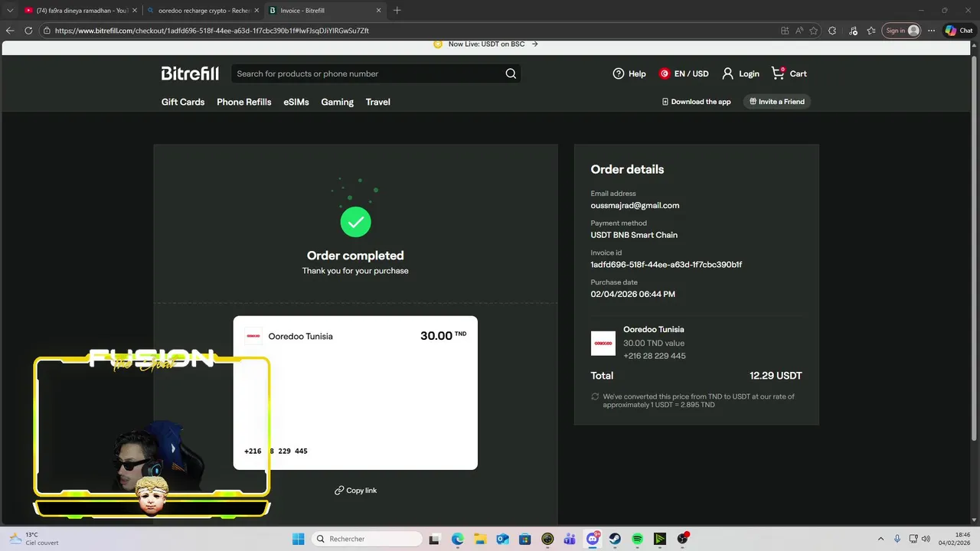Open the tab actions dropdown arrow
This screenshot has height=551, width=980.
[9, 11]
